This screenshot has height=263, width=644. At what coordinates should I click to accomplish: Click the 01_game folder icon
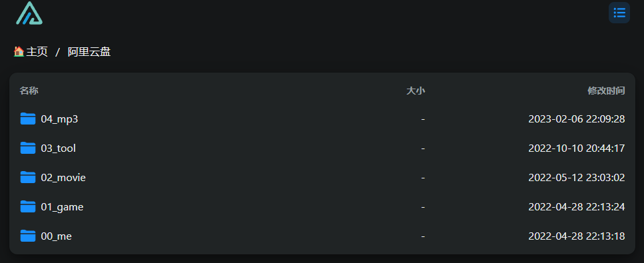pos(28,206)
